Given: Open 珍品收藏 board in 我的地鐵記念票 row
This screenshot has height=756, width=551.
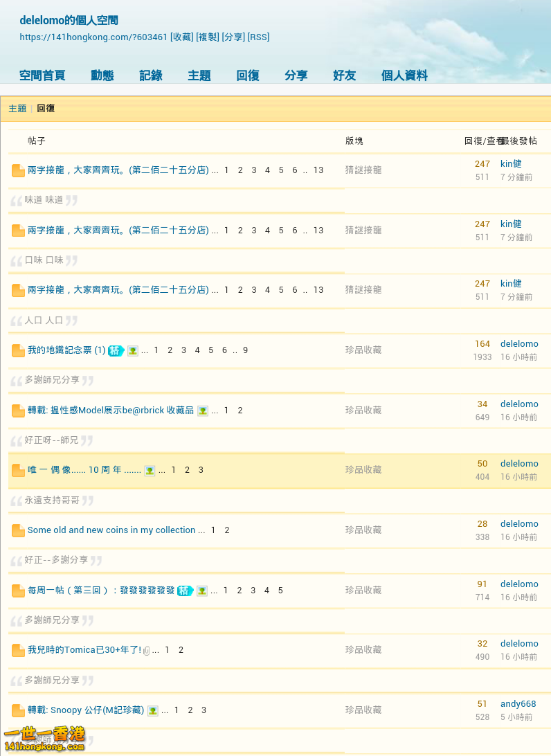Looking at the screenshot, I should (363, 350).
